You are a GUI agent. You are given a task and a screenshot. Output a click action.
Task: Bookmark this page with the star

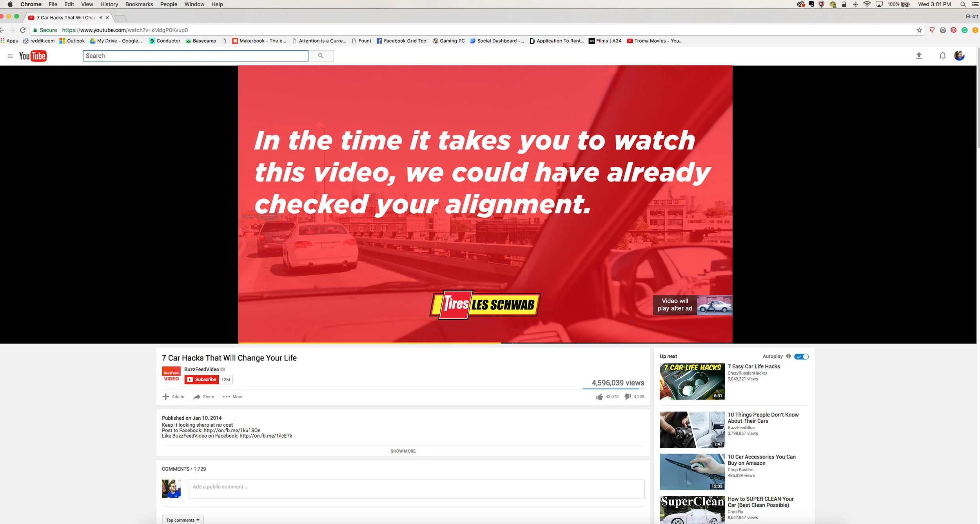pos(919,30)
